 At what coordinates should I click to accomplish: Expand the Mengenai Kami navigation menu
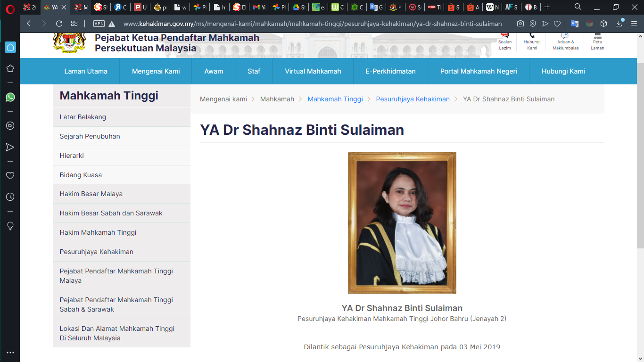(156, 71)
